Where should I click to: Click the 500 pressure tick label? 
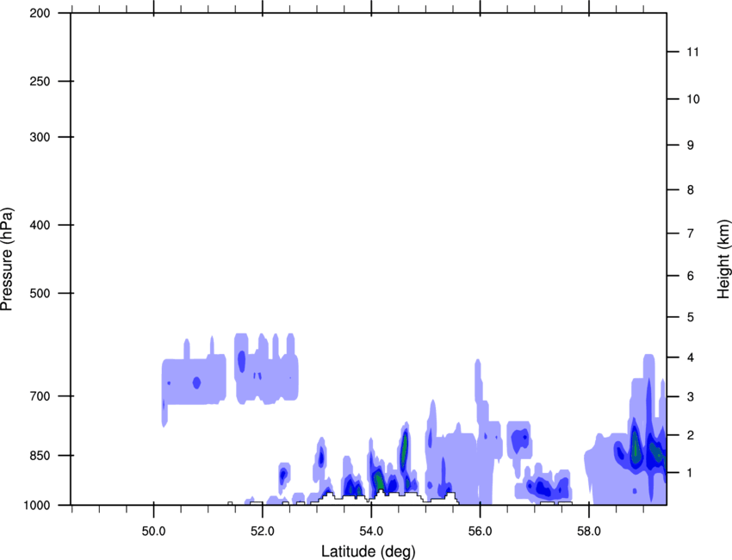(x=40, y=293)
